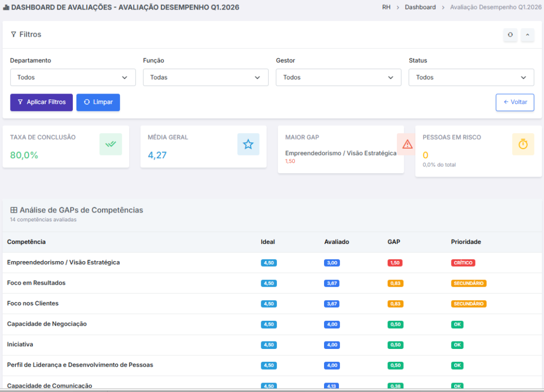Click the funnel icon beside Filtros title
The width and height of the screenshot is (544, 392).
pyautogui.click(x=13, y=35)
